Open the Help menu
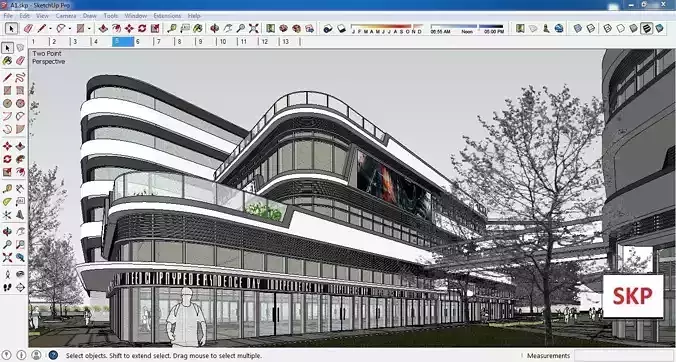 194,16
